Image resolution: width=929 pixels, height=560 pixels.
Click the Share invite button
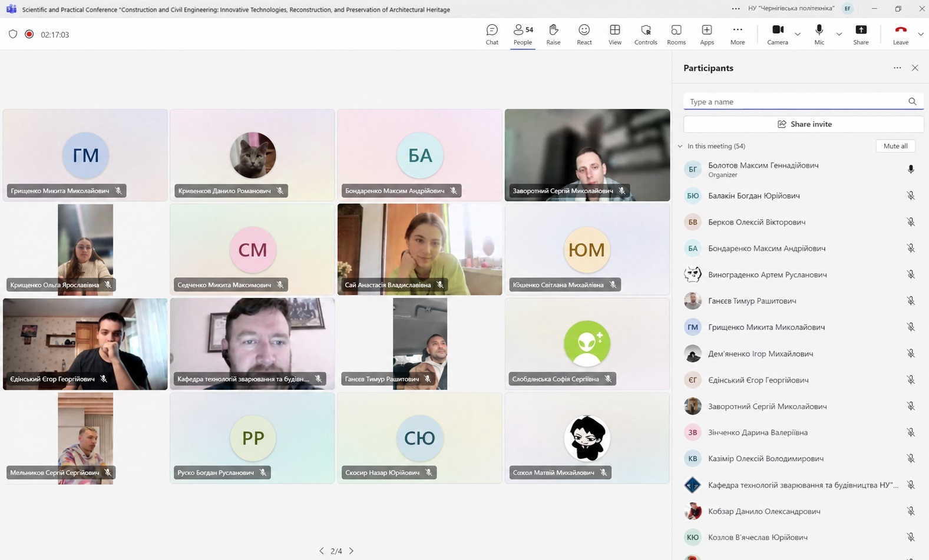[x=804, y=124]
